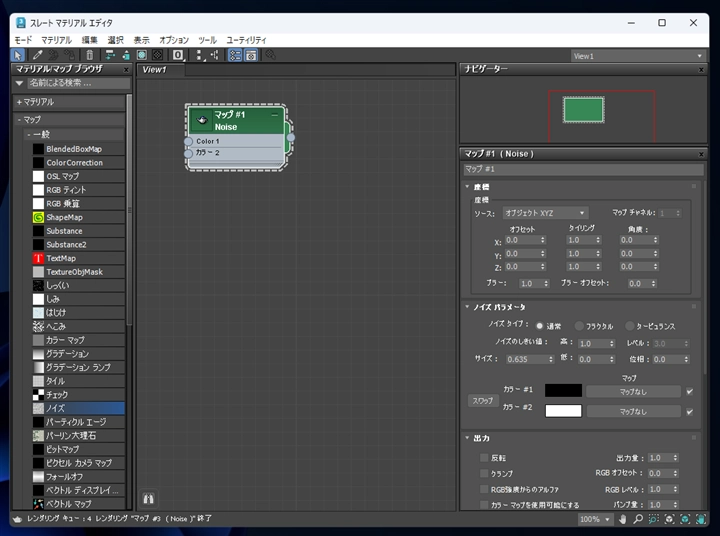Open the マテリアル menu
This screenshot has height=536, width=720.
point(56,40)
